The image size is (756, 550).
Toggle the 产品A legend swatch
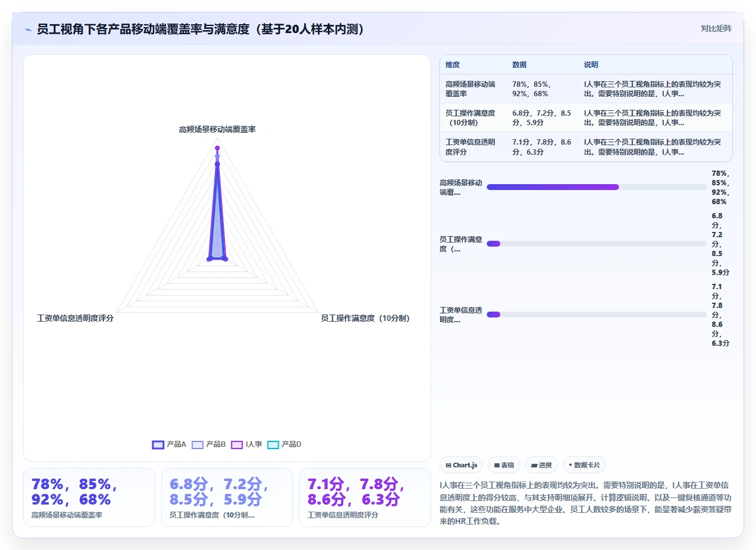coord(158,445)
